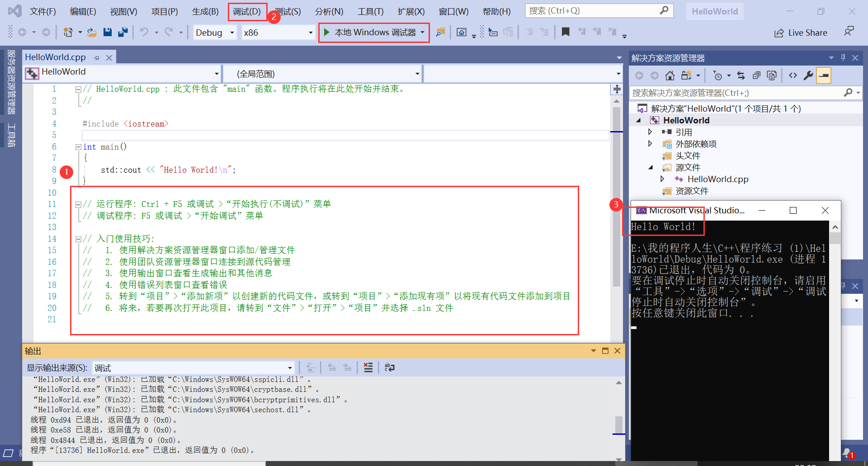Click the Navigate Backward arrow icon
Viewport: 868px width, 466px height.
[22, 32]
